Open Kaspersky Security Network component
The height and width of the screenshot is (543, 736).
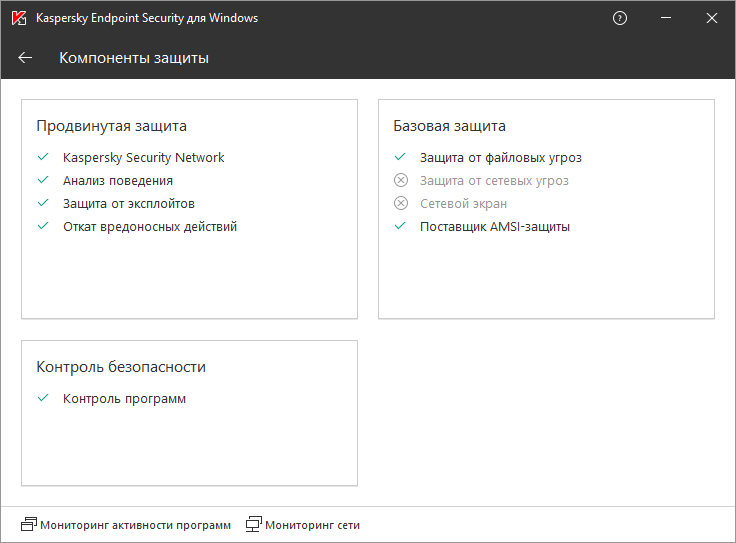click(x=143, y=158)
